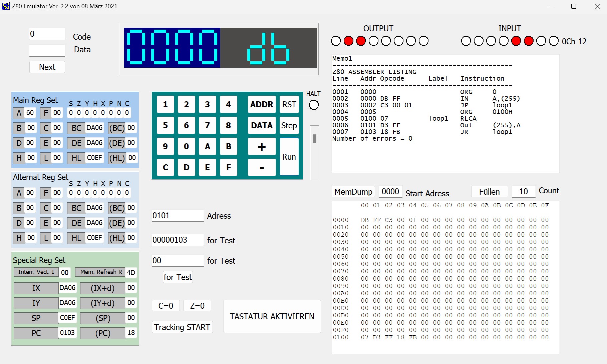Click the SP register button

pyautogui.click(x=36, y=318)
